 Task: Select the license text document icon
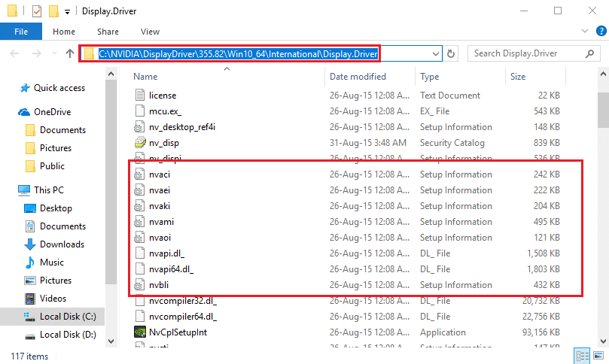tap(140, 95)
